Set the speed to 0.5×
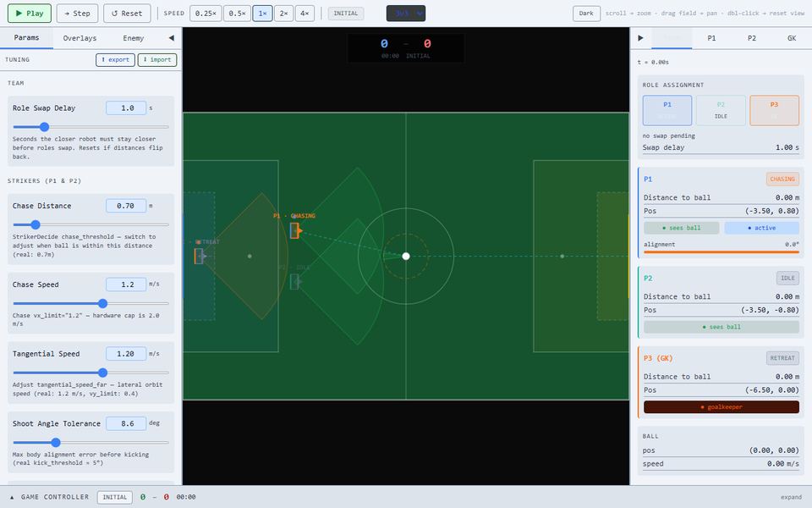The height and width of the screenshot is (508, 812). (237, 13)
